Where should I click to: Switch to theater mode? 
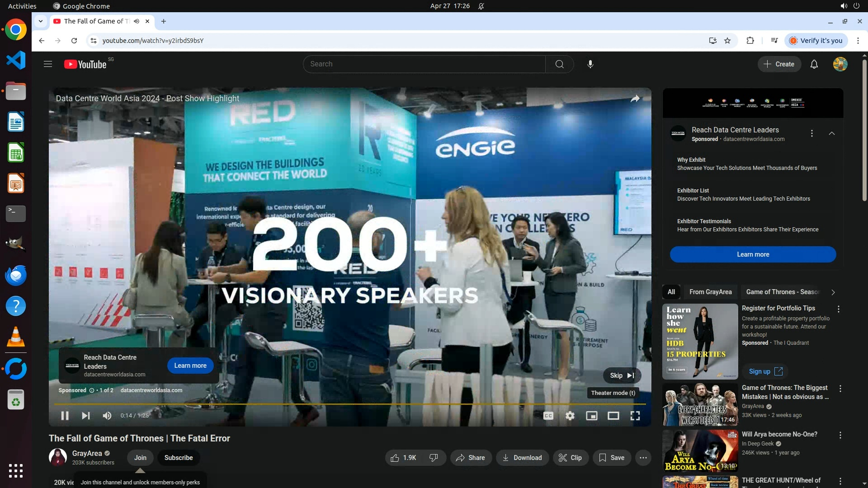(x=613, y=416)
